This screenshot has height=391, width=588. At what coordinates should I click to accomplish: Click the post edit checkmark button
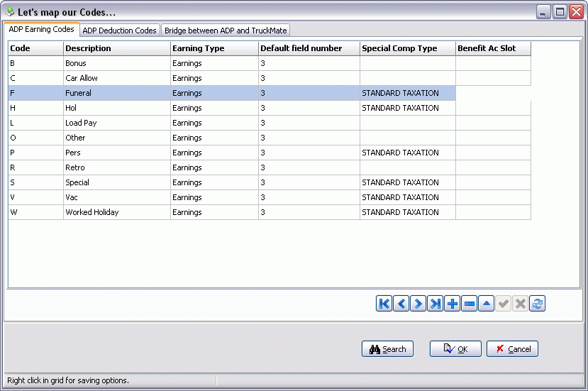point(504,304)
